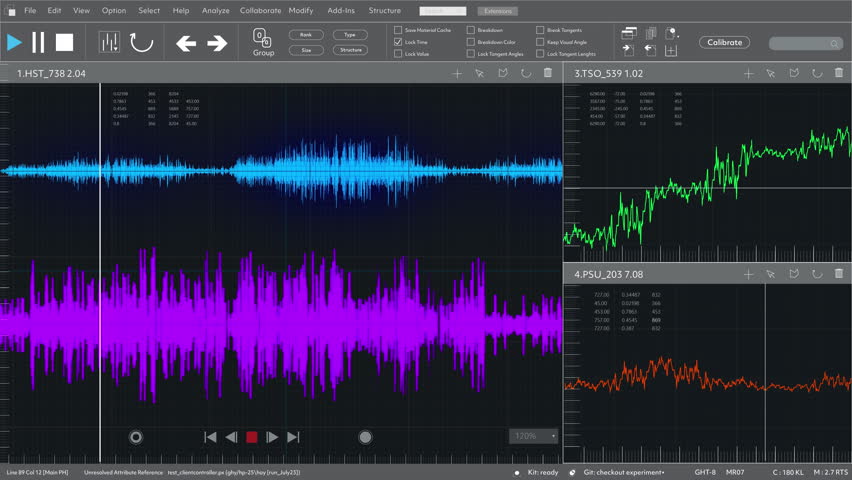Image resolution: width=852 pixels, height=480 pixels.
Task: Open the 120% zoom dropdown
Action: pos(534,436)
